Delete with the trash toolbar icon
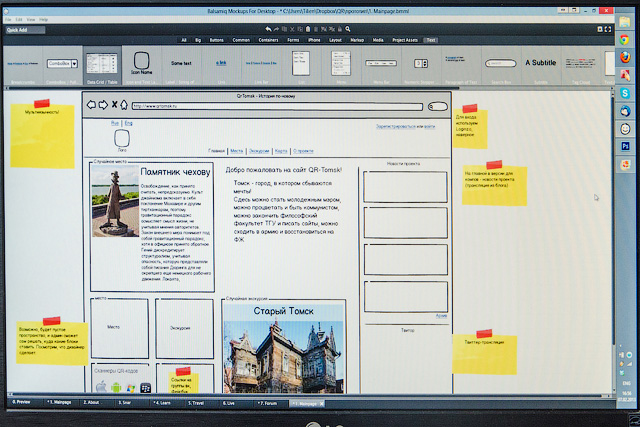Screen dimensions: 640x427 [x=316, y=29]
